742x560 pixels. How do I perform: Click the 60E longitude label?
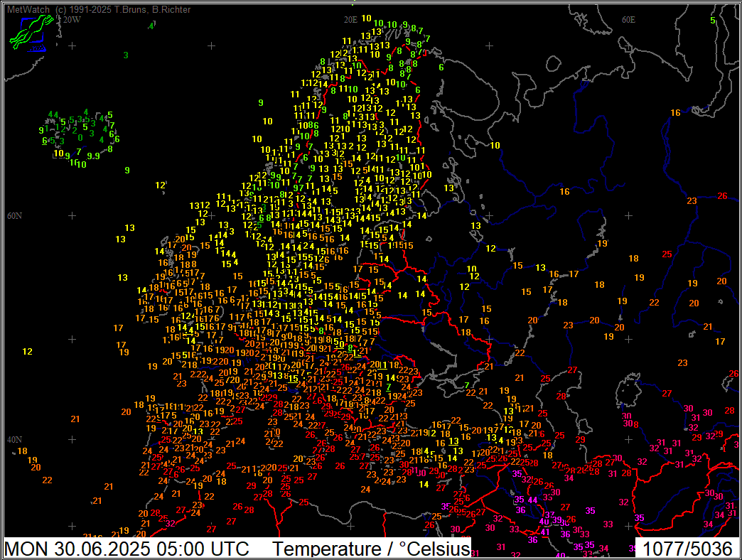coord(628,20)
